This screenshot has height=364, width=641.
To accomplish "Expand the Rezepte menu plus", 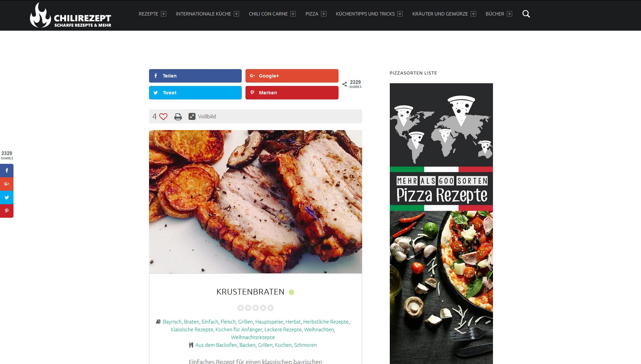I will (164, 14).
